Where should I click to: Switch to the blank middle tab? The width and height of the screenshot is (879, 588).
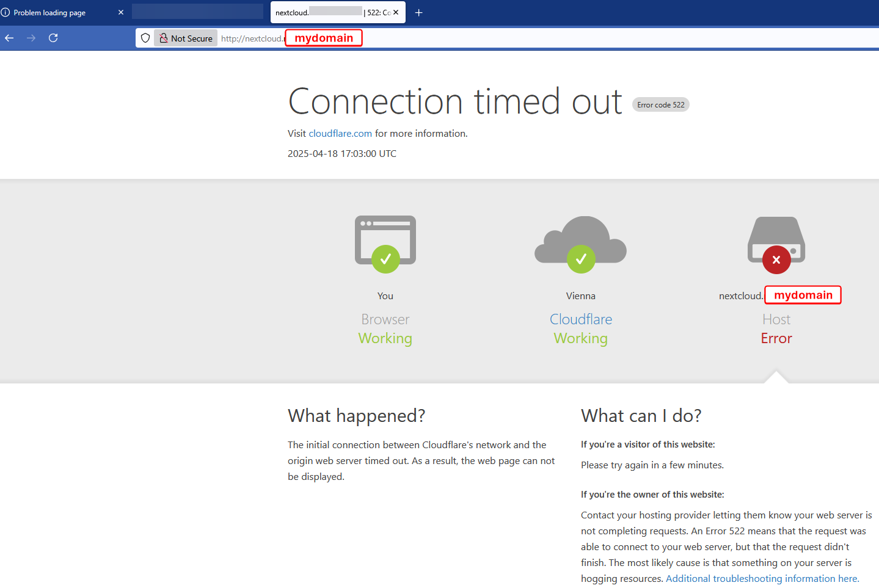[x=197, y=12]
